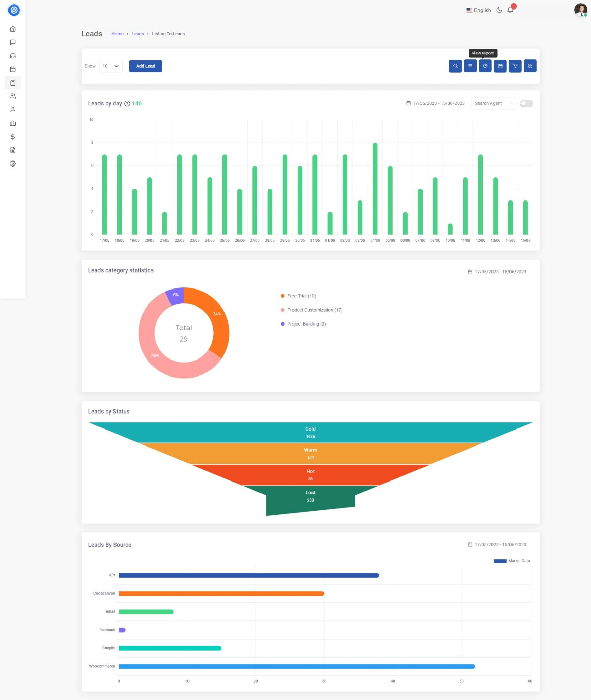Open notifications bell icon

coord(510,10)
